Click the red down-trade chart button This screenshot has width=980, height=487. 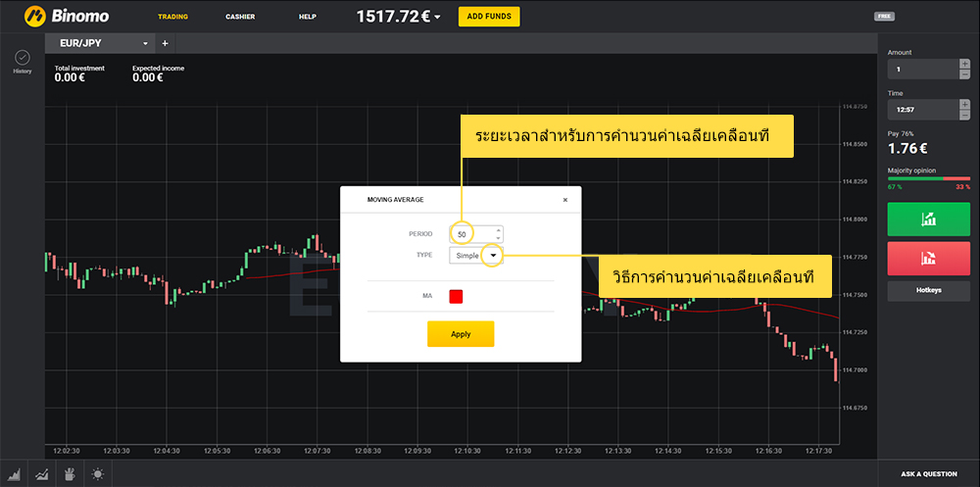(x=928, y=259)
